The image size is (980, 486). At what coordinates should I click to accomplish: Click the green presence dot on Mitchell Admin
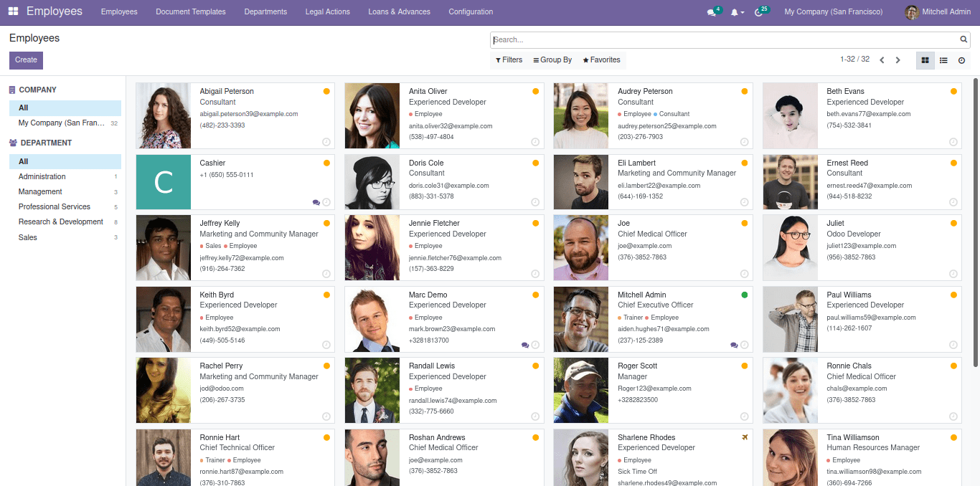(744, 295)
